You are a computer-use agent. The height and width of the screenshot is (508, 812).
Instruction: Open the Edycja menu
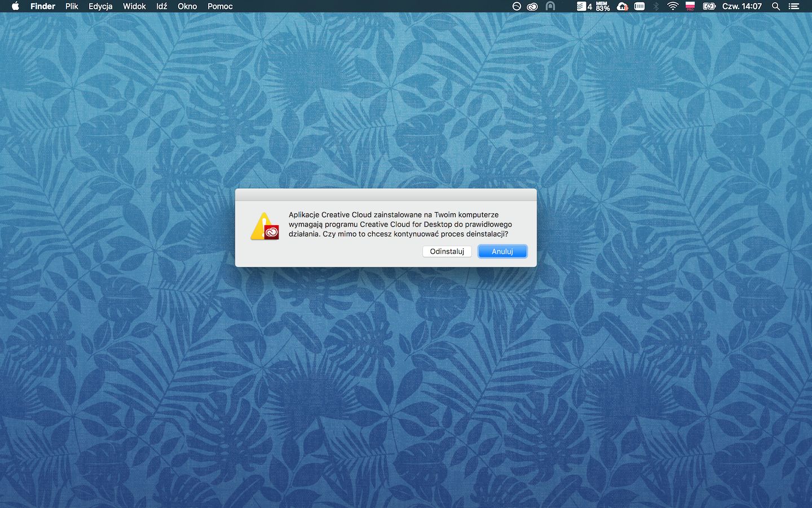(x=100, y=6)
